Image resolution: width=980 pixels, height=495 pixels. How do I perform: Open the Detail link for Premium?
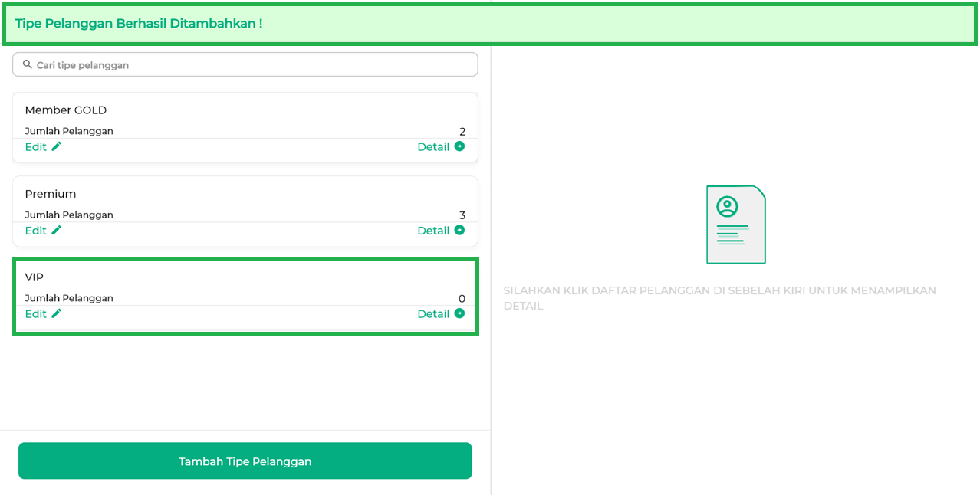(433, 231)
